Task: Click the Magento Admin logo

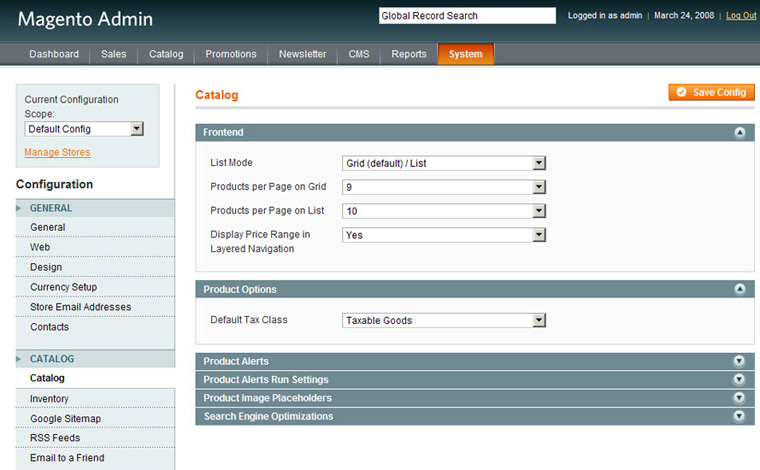Action: 85,19
